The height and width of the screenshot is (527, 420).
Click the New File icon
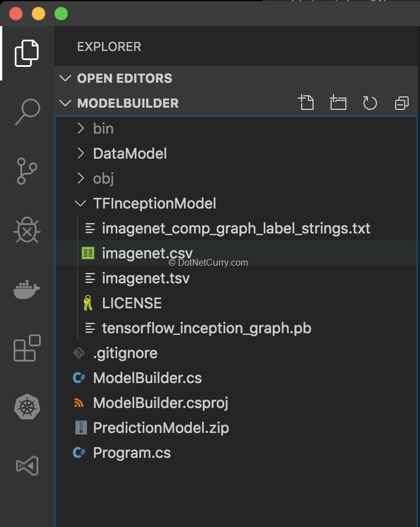(x=306, y=103)
